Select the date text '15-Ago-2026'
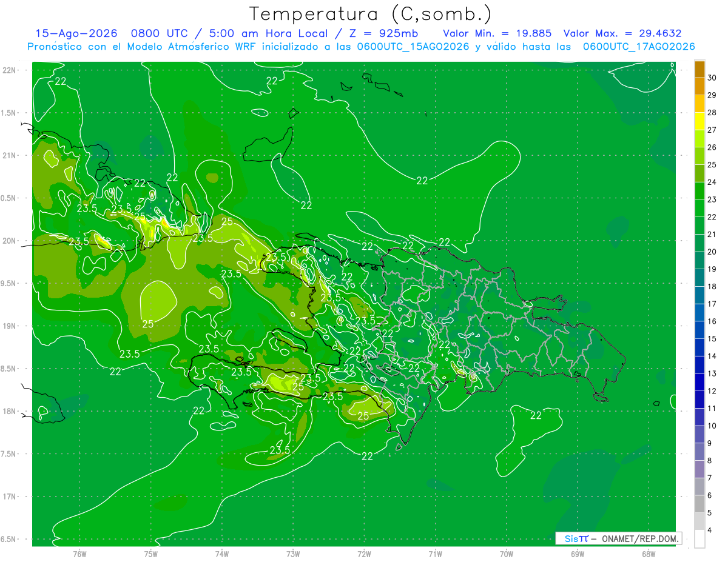 76,33
